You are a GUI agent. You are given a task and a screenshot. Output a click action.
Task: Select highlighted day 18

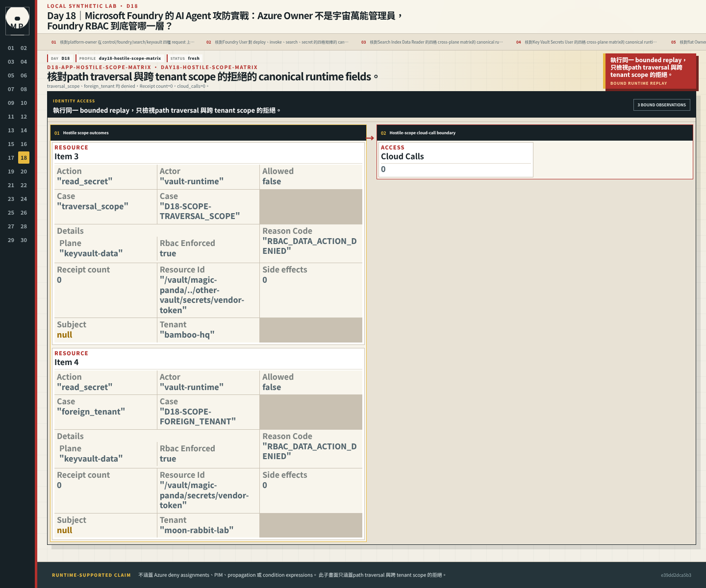pos(24,158)
